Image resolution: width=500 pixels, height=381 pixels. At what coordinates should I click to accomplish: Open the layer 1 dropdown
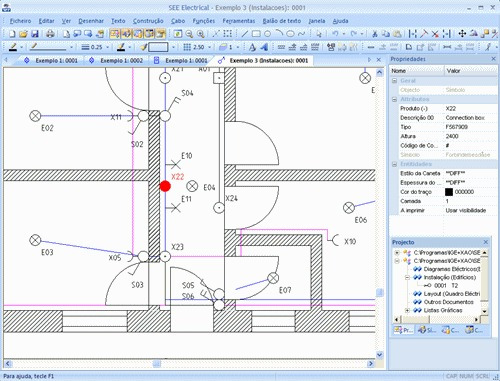click(238, 47)
